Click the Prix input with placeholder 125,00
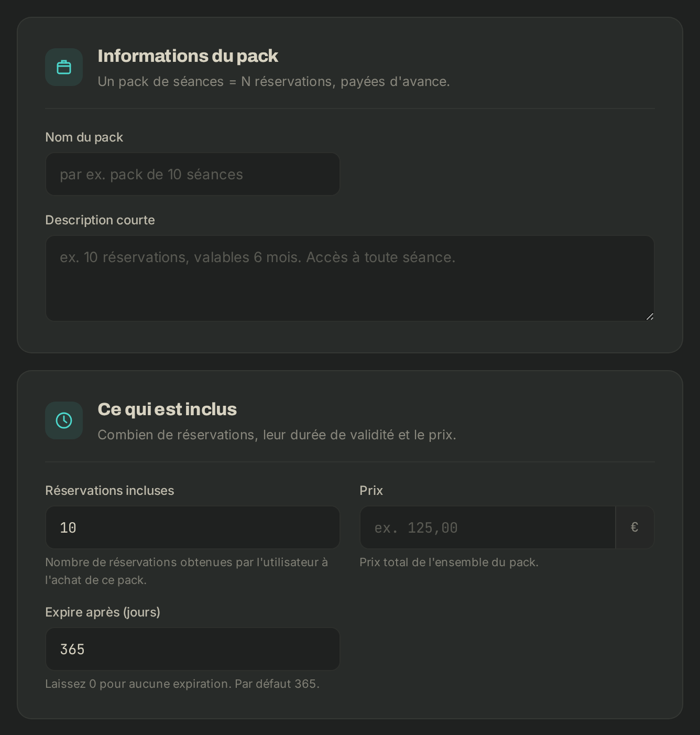Viewport: 700px width, 735px height. (x=487, y=527)
